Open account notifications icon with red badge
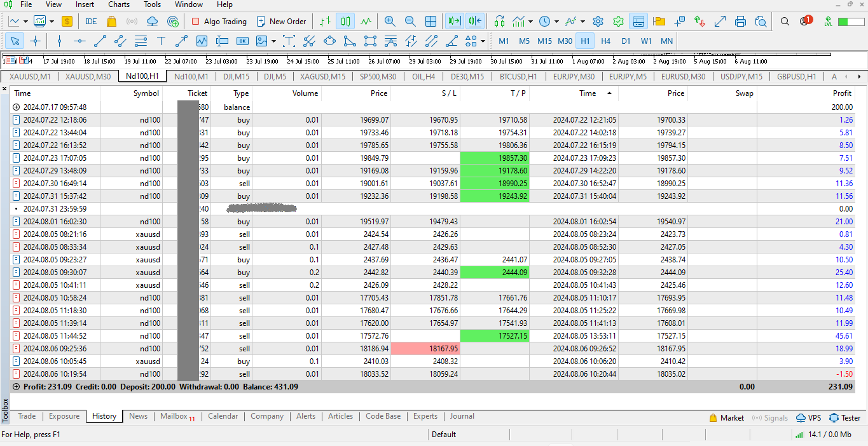Viewport: 868px width, 446px height. point(805,21)
